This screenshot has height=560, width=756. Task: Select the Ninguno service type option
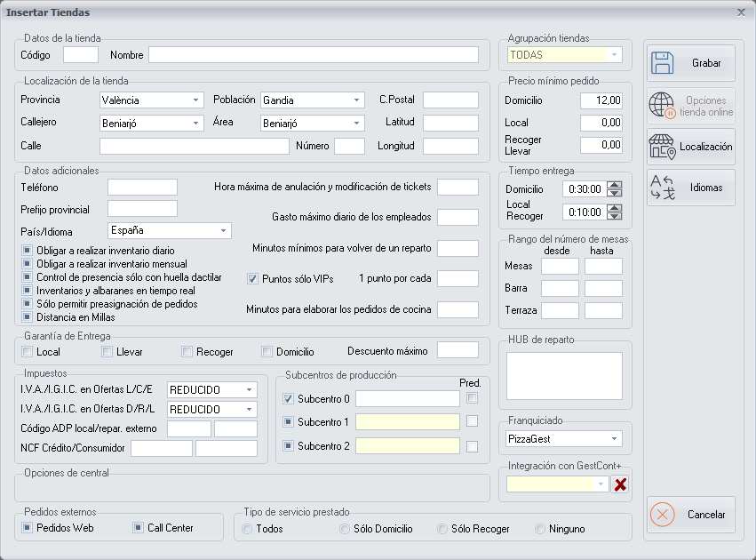click(x=540, y=529)
